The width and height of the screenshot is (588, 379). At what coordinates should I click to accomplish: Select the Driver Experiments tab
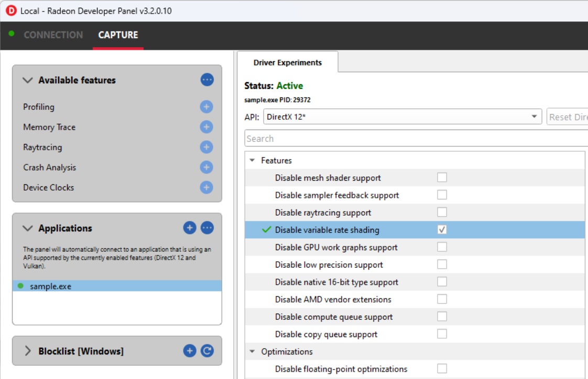pos(287,62)
